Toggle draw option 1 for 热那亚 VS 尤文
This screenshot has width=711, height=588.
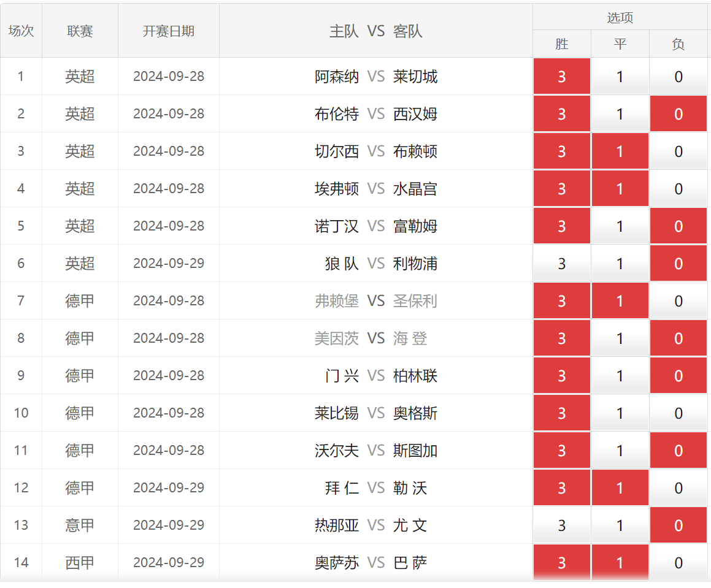click(620, 525)
